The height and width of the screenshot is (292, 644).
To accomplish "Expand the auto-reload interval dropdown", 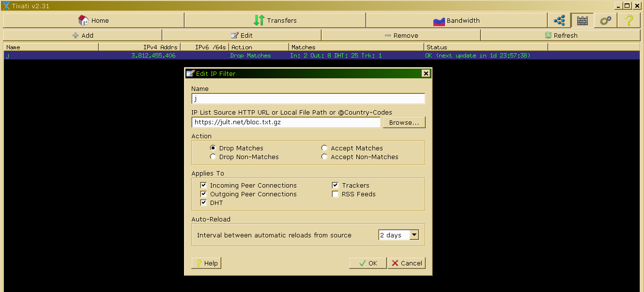I will [x=414, y=235].
